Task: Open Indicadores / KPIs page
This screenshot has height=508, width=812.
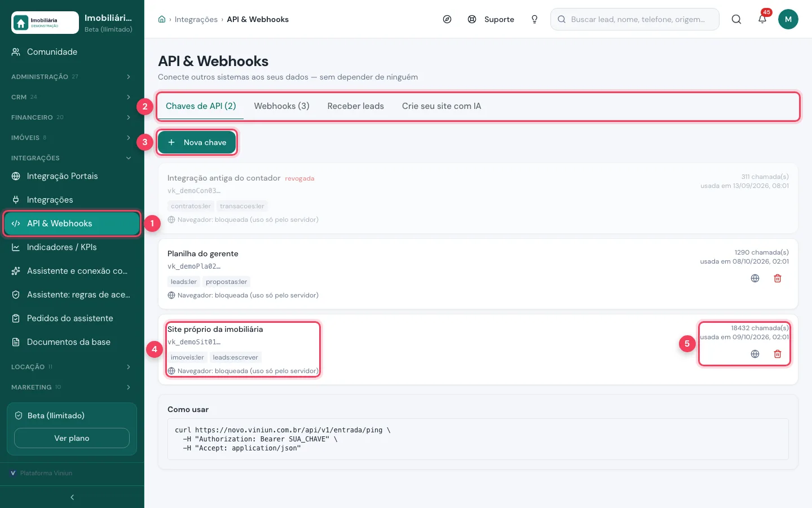Action: pos(72,247)
